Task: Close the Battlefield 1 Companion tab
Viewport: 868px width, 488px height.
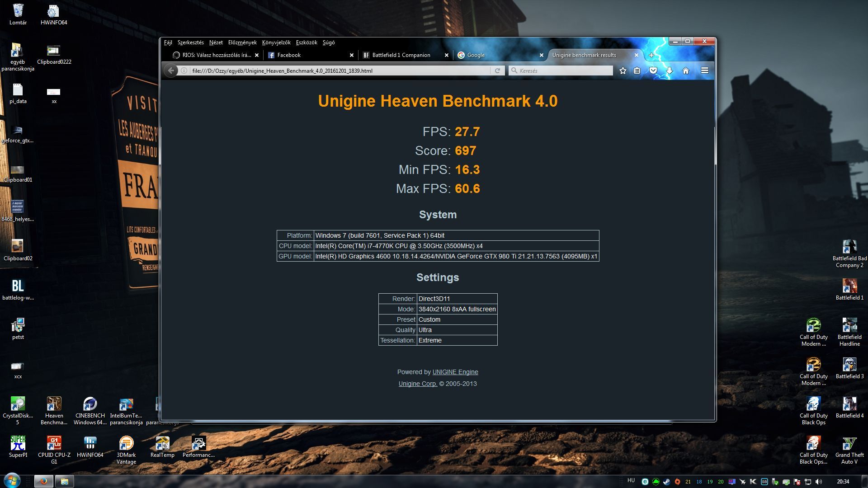Action: click(447, 55)
